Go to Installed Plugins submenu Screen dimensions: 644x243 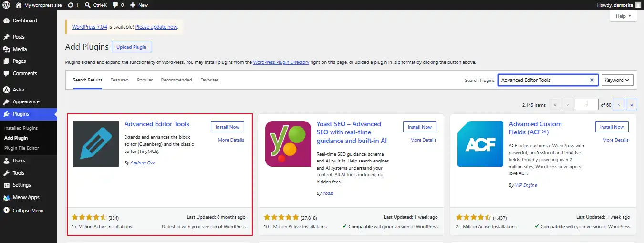tap(21, 128)
